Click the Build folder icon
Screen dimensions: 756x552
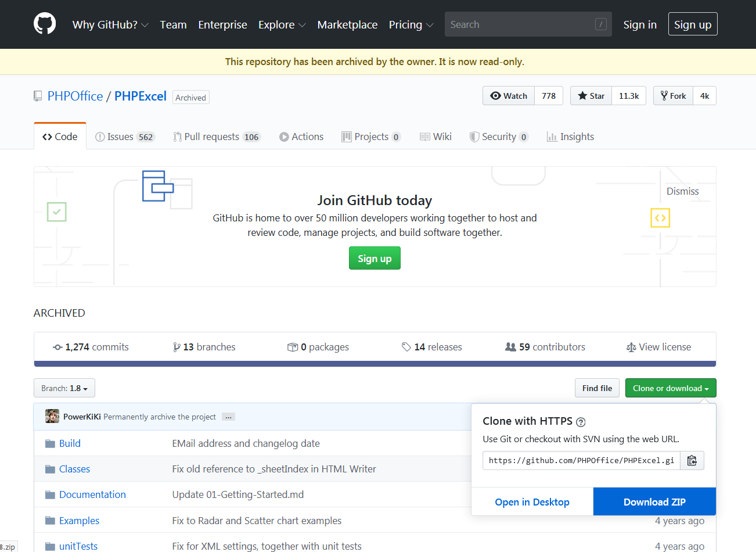[x=50, y=444]
